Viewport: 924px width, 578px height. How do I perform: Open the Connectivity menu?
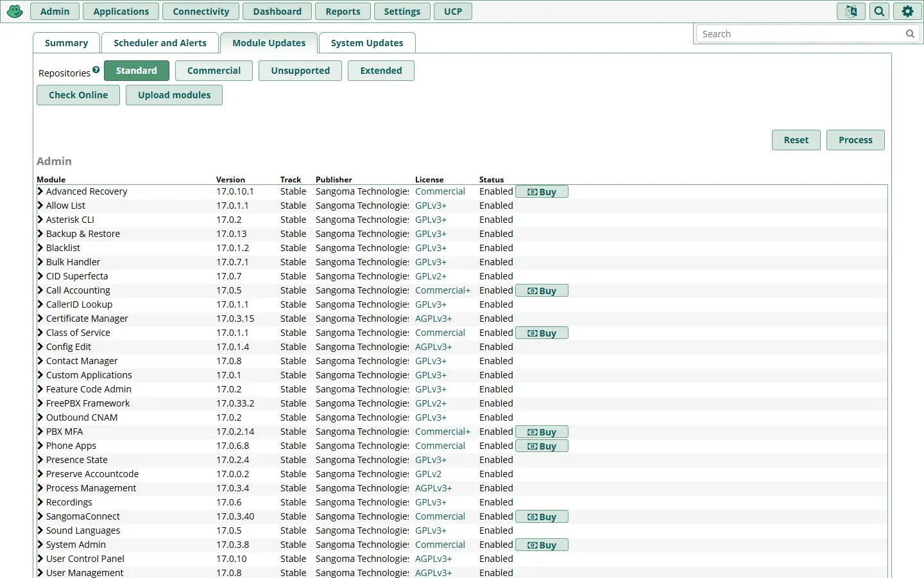201,12
